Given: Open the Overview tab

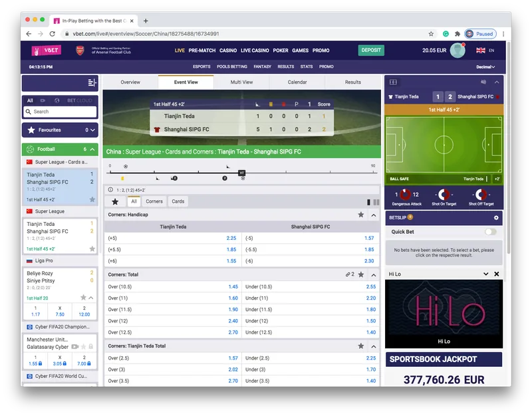Looking at the screenshot, I should point(130,82).
